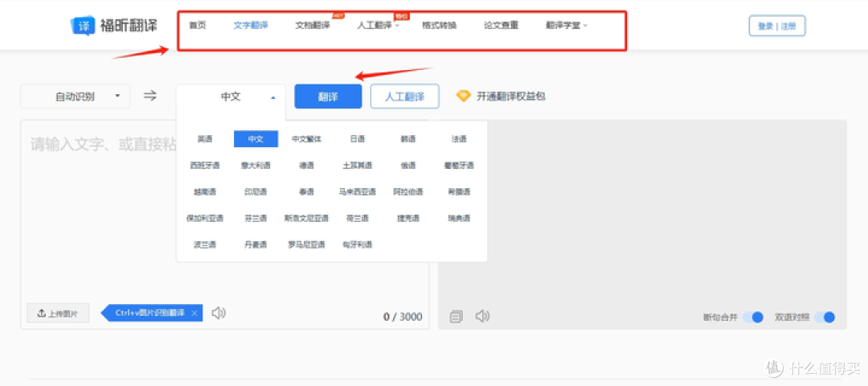The height and width of the screenshot is (386, 868).
Task: Open the 自动识别 source language dropdown
Action: click(x=76, y=96)
